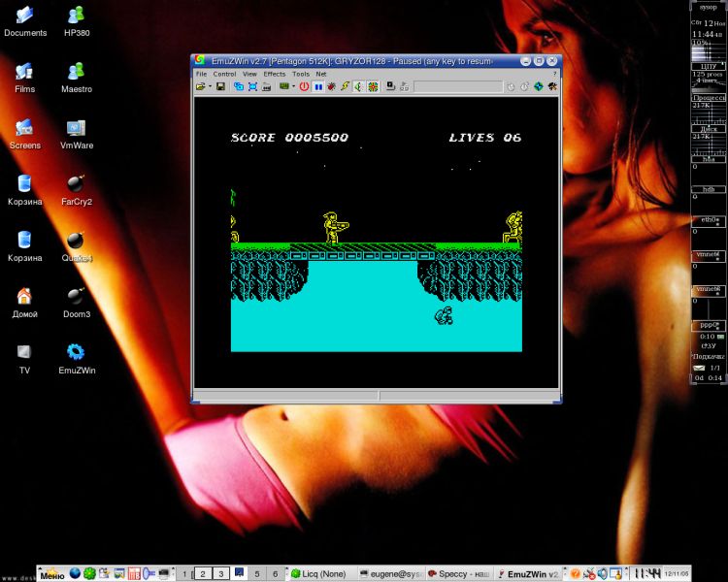Open the Tools menu
This screenshot has height=582, width=728.
tap(301, 74)
